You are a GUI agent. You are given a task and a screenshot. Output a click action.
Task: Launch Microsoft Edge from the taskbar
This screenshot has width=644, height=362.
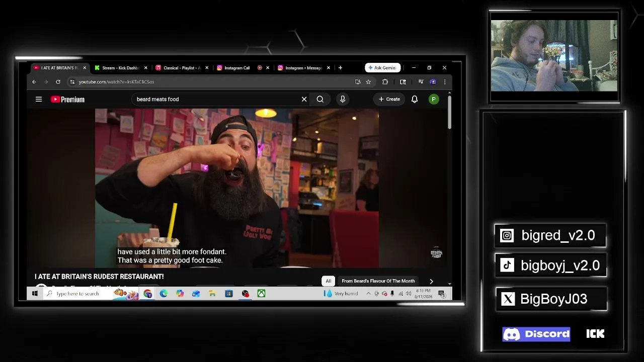[x=164, y=294]
